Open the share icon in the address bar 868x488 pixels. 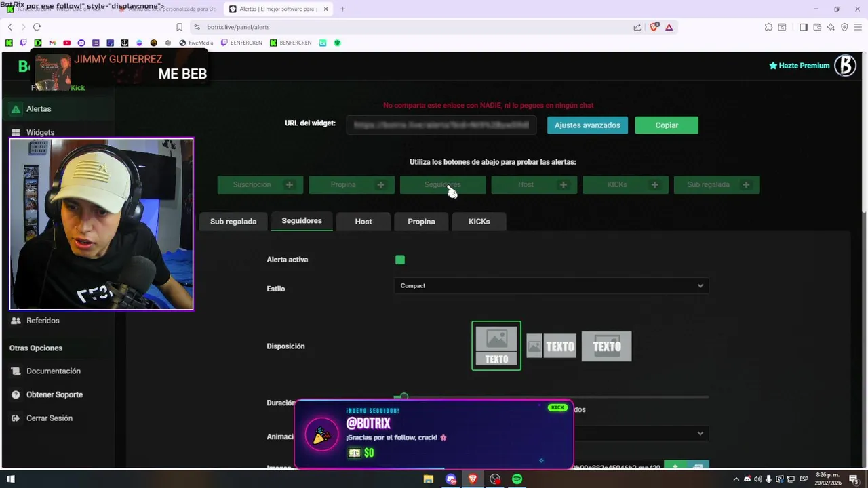637,27
